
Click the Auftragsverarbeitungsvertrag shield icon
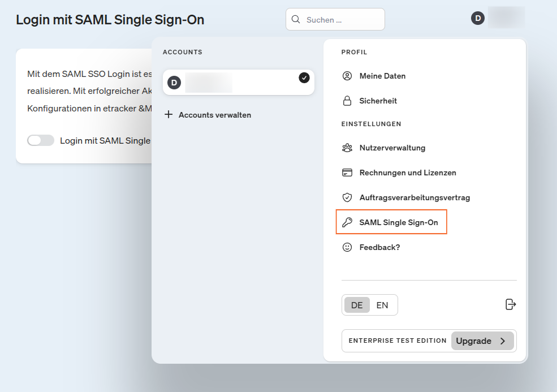347,197
